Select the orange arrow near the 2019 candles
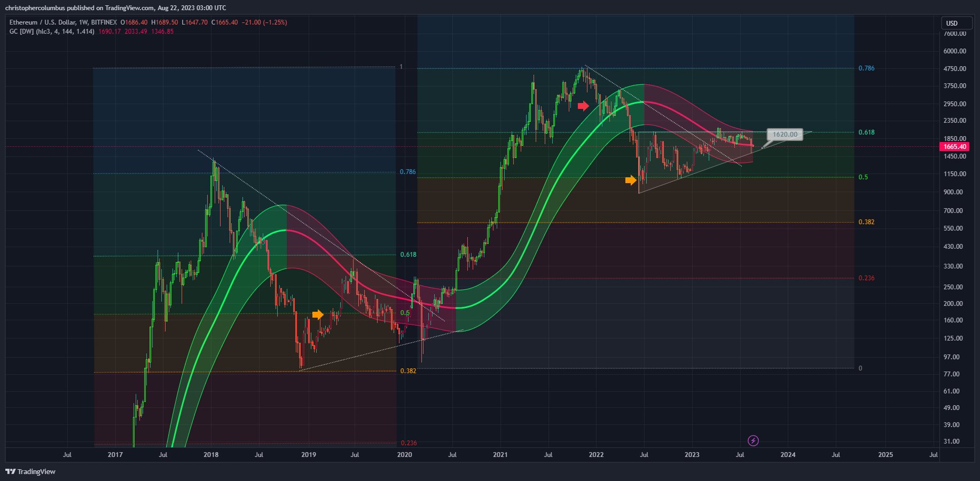980x481 pixels. coord(318,314)
